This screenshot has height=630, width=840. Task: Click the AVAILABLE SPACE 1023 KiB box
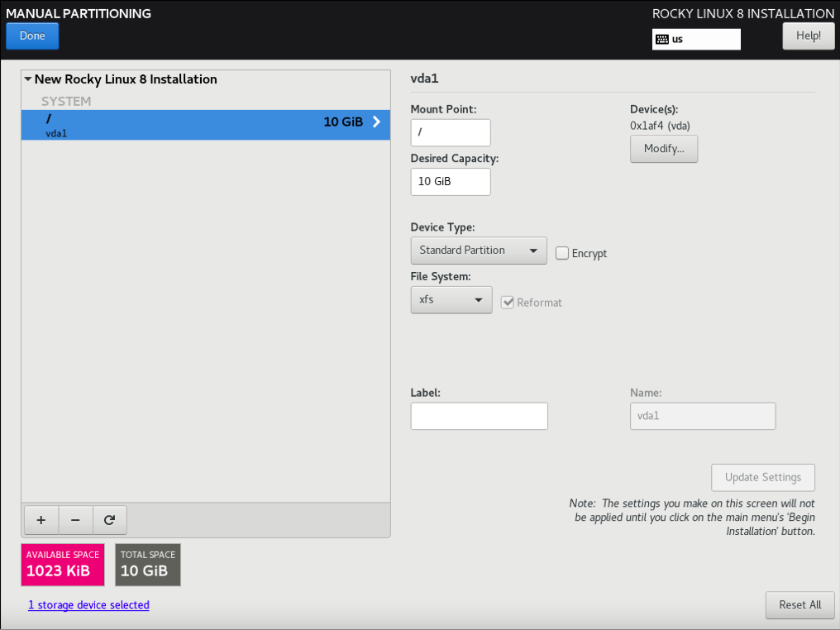63,565
